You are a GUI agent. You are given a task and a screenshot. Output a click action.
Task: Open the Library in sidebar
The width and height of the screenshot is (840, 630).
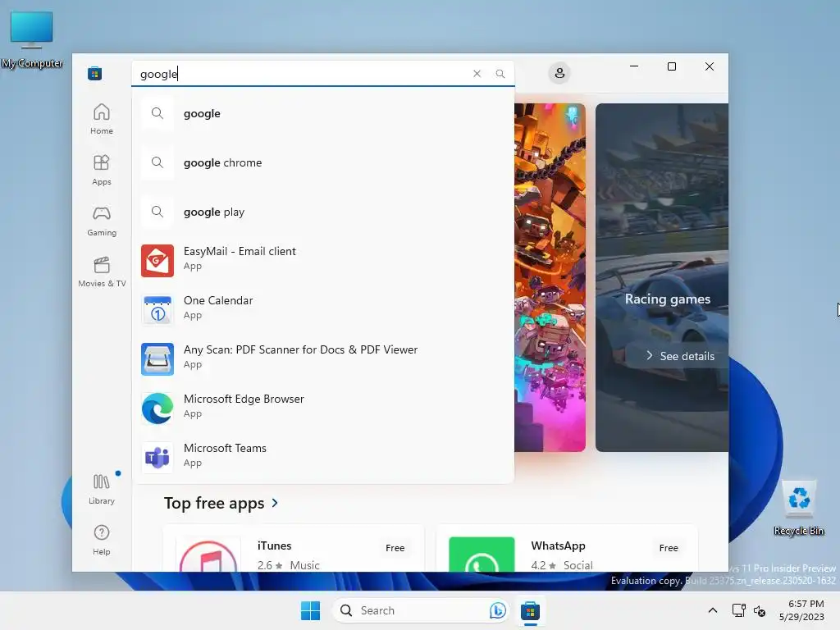101,489
